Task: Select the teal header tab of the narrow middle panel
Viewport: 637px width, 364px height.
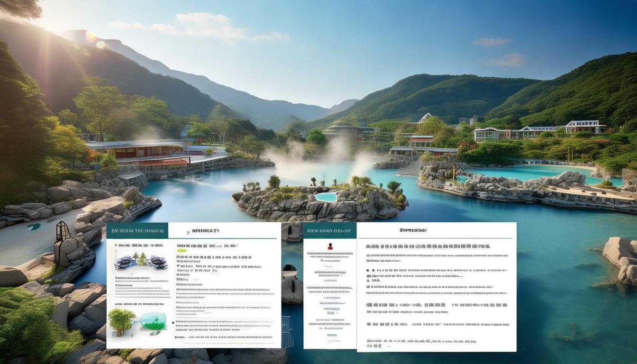Action: (x=330, y=230)
